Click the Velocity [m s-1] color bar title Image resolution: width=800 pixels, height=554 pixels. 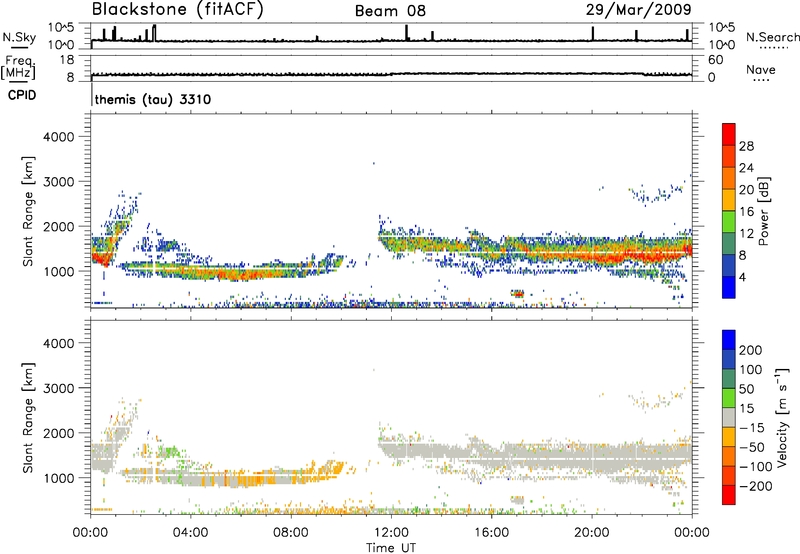(782, 417)
